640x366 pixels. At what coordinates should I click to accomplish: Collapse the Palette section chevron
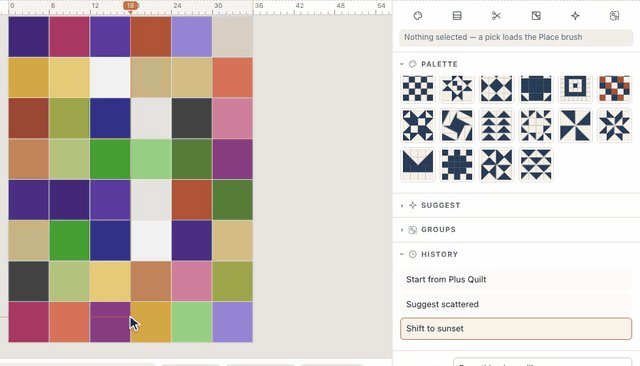tap(402, 64)
